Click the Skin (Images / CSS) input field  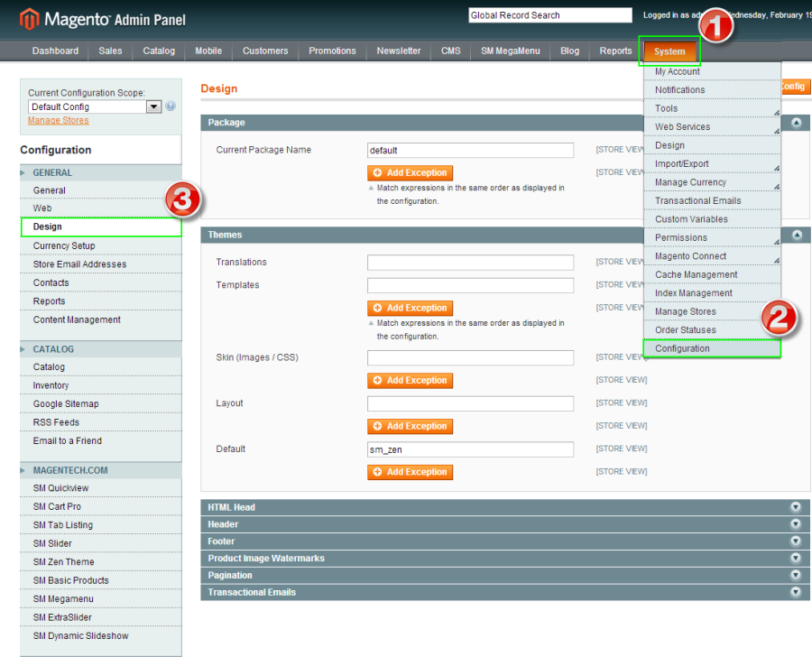click(x=470, y=358)
